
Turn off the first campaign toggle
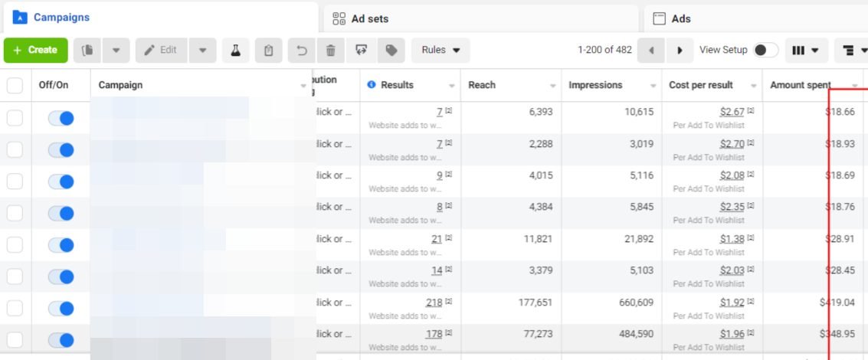(x=61, y=118)
